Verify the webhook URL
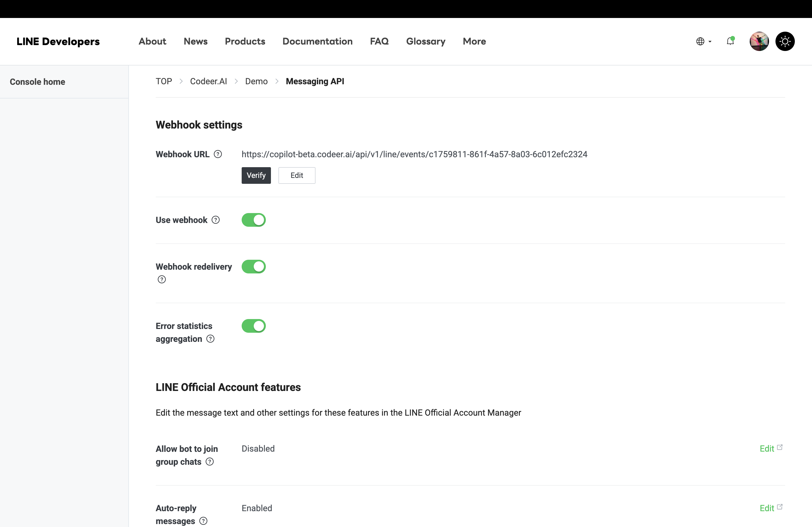 coord(256,175)
